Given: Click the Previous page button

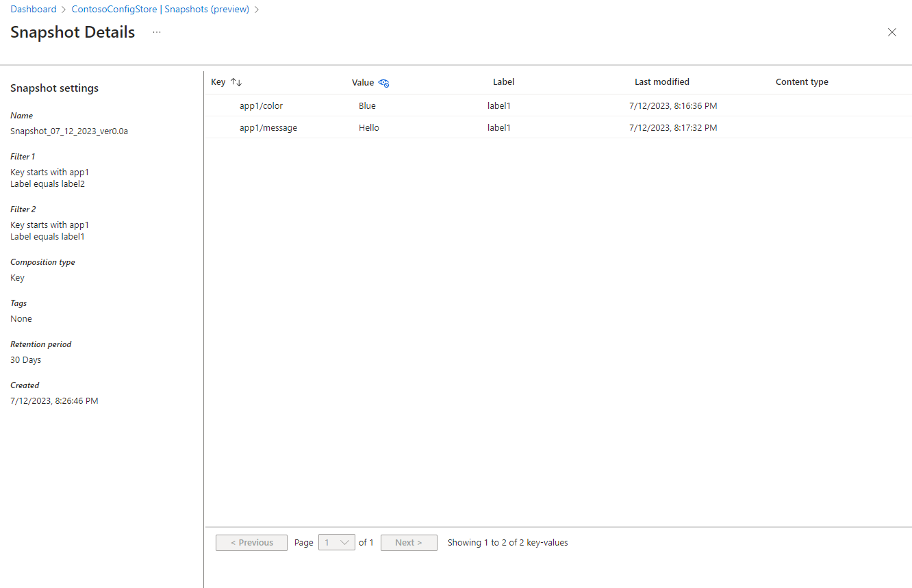Looking at the screenshot, I should coord(251,543).
